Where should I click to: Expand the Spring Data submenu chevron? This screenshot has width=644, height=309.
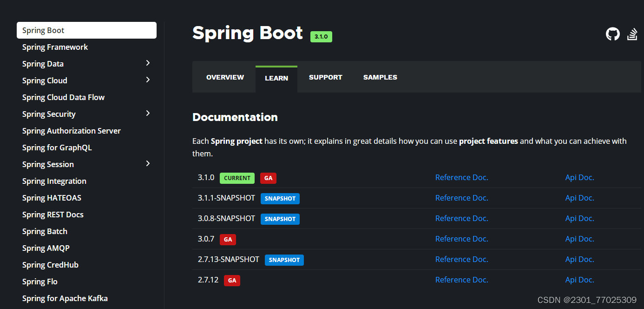click(148, 63)
